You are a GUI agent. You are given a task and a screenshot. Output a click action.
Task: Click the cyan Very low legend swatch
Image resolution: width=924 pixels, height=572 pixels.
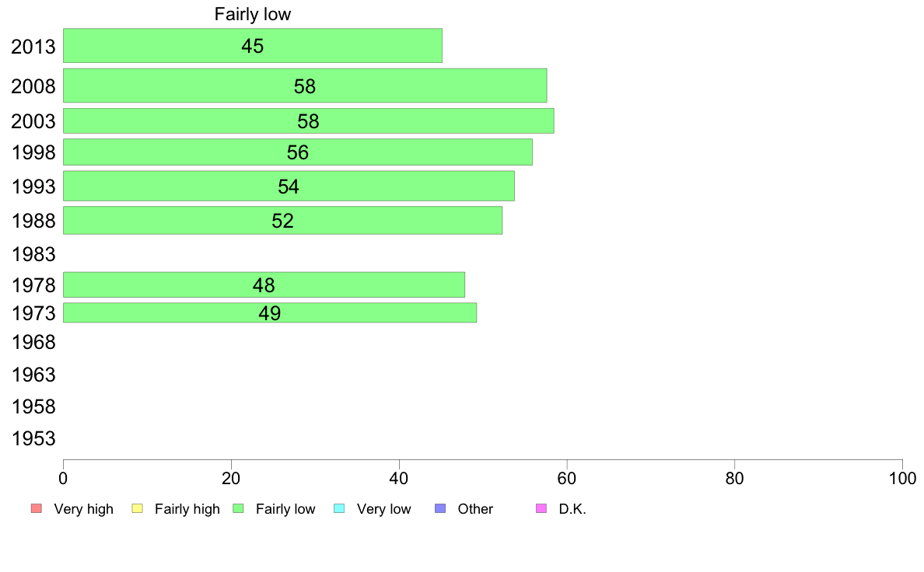pyautogui.click(x=339, y=508)
